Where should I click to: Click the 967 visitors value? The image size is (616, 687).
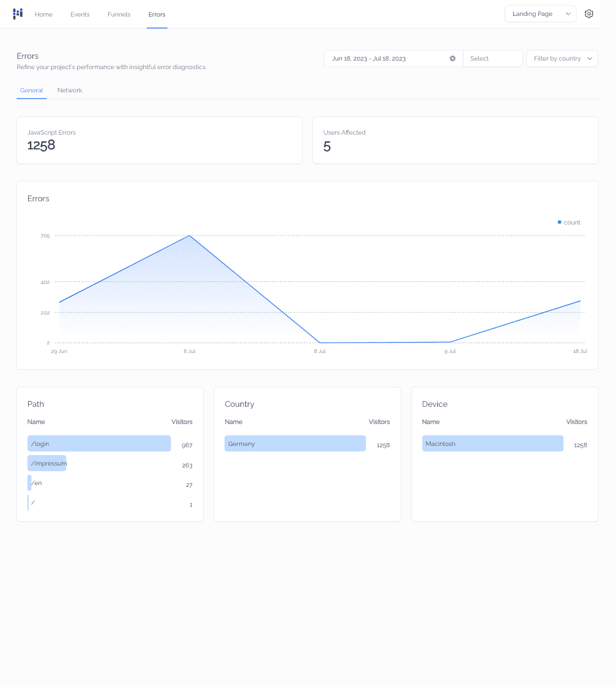[x=187, y=445]
